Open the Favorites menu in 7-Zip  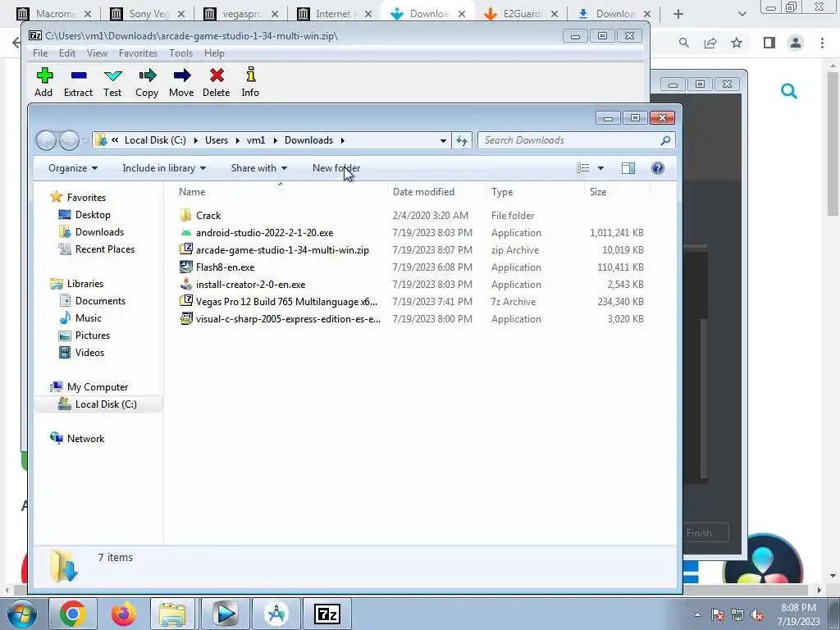(138, 53)
